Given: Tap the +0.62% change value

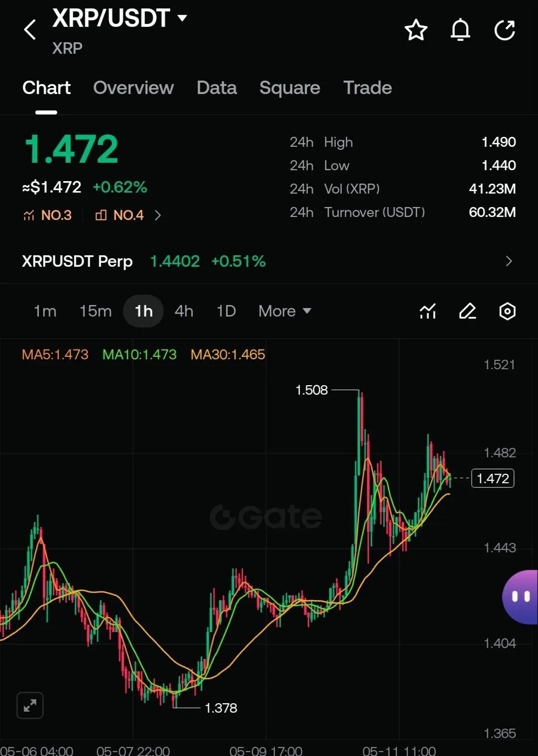Looking at the screenshot, I should pyautogui.click(x=120, y=187).
